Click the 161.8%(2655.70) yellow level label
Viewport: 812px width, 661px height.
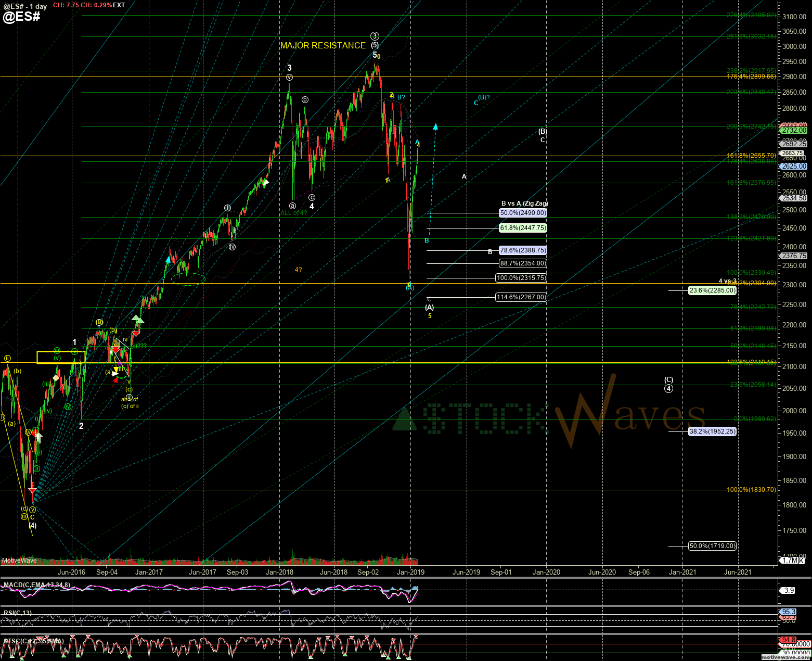point(752,156)
